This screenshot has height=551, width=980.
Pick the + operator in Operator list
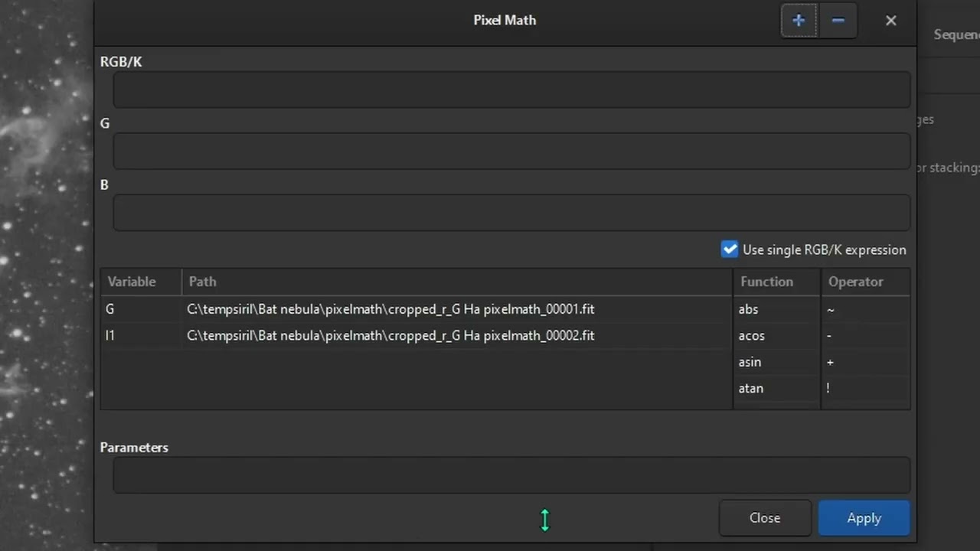865,362
